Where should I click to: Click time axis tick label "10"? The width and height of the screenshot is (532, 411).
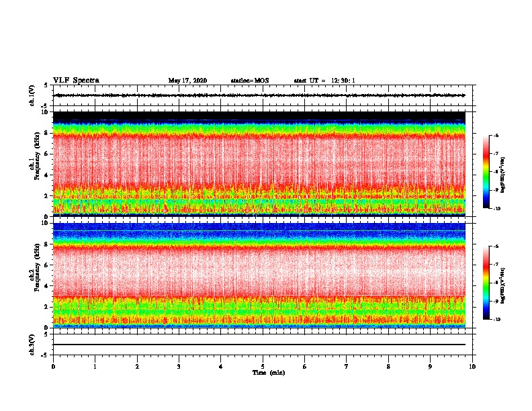pyautogui.click(x=472, y=367)
